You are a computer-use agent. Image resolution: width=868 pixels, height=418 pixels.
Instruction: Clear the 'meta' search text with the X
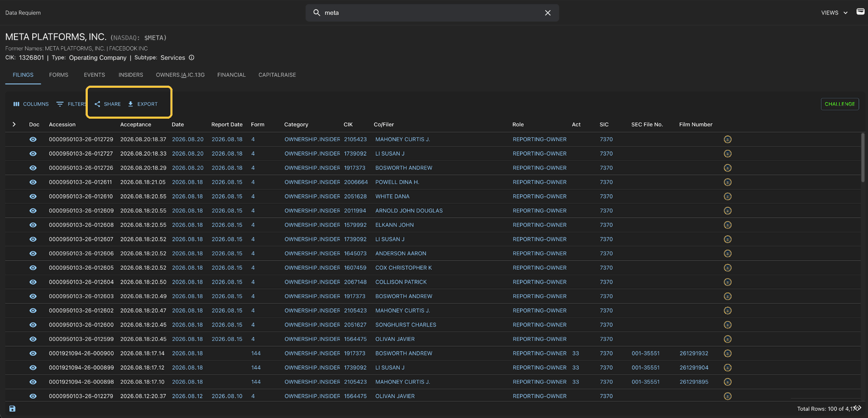[x=548, y=13]
